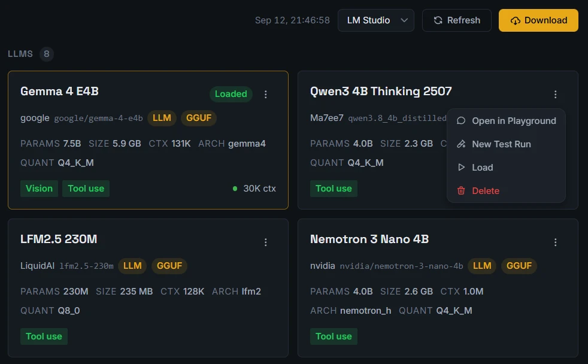Open the Nemotron 3 Nano 4B options menu
This screenshot has height=364, width=588.
click(x=556, y=242)
